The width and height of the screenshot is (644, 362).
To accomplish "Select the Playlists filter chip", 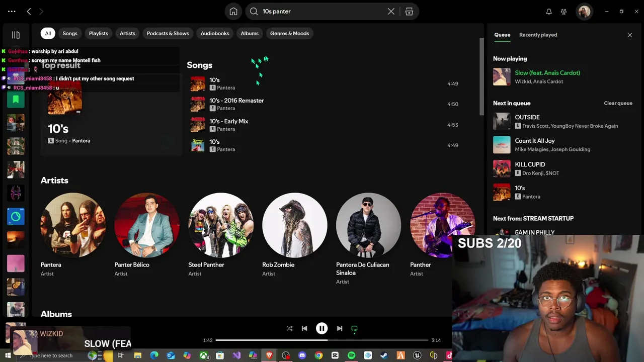I will click(x=99, y=33).
